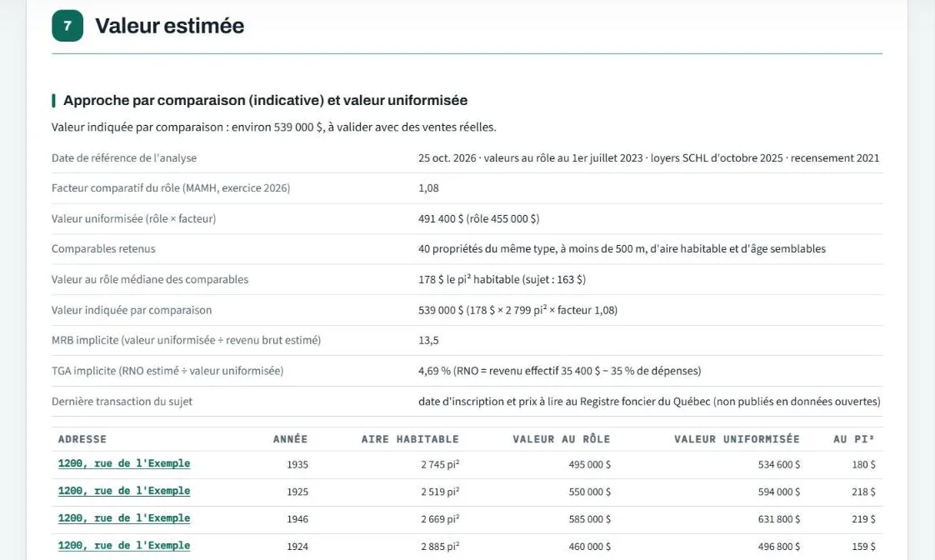Select the living area cell '2 885 pi²'
Viewport: 935px width, 560px height.
pos(440,547)
